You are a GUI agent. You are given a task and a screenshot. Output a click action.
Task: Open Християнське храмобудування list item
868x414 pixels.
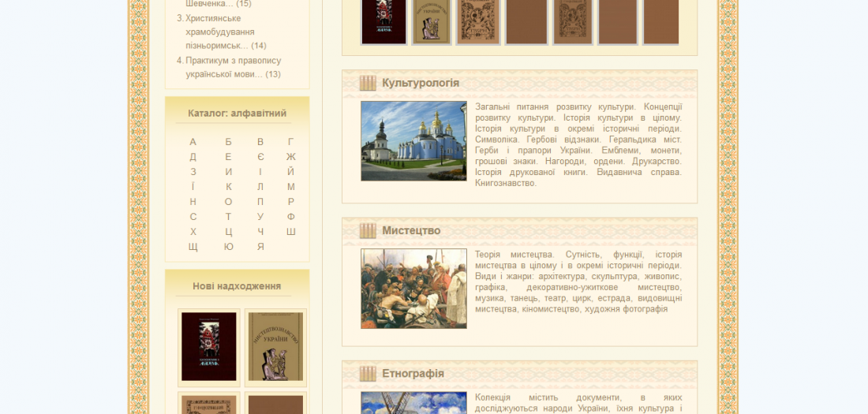point(226,32)
